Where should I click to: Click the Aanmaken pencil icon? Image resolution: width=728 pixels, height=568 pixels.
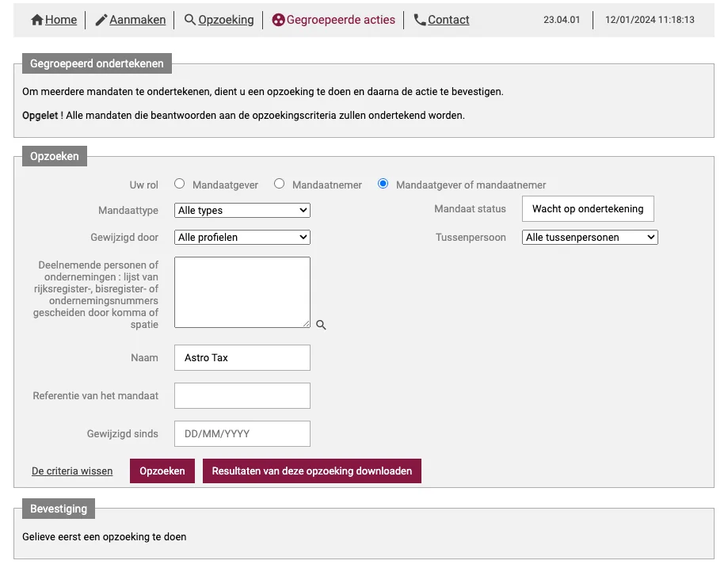pos(101,20)
